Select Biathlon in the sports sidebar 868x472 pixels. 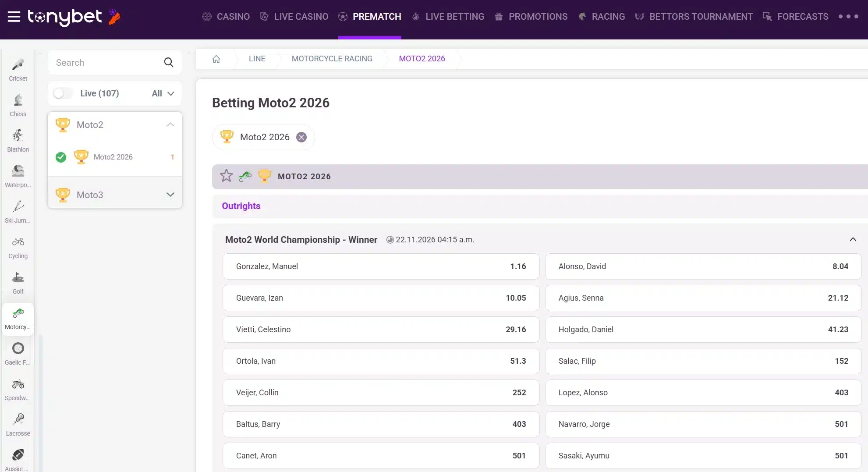click(18, 141)
